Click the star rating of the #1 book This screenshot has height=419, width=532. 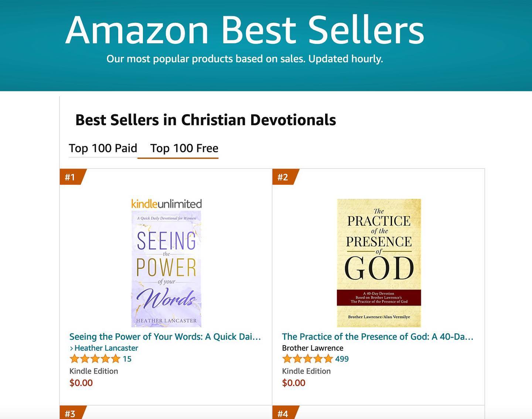[94, 358]
